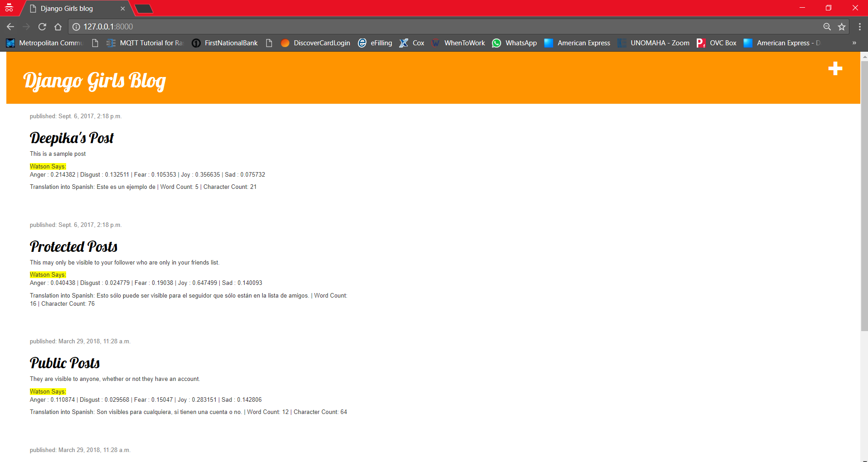Viewport: 868px width, 462px height.
Task: Click the page vertical scrollbar thumb
Action: pos(864,196)
